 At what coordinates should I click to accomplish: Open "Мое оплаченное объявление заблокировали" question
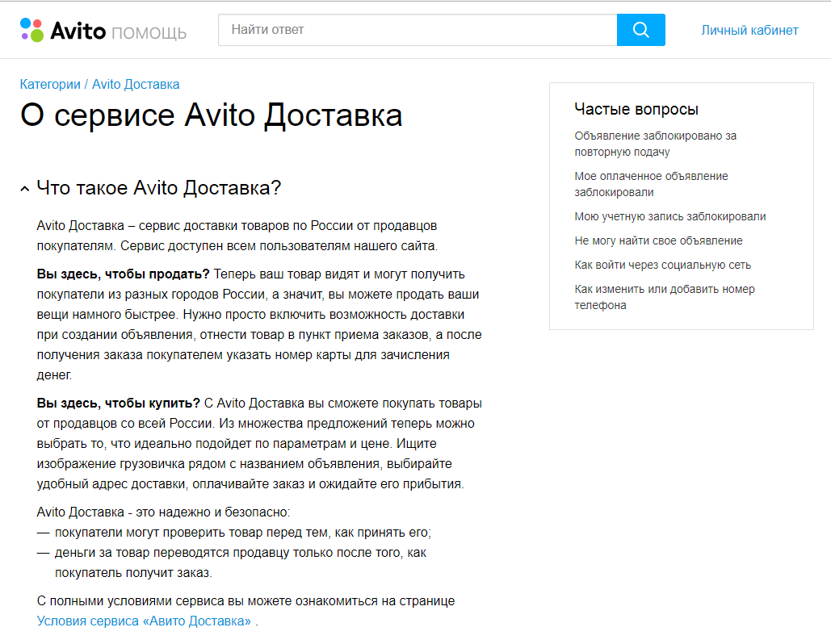point(651,184)
